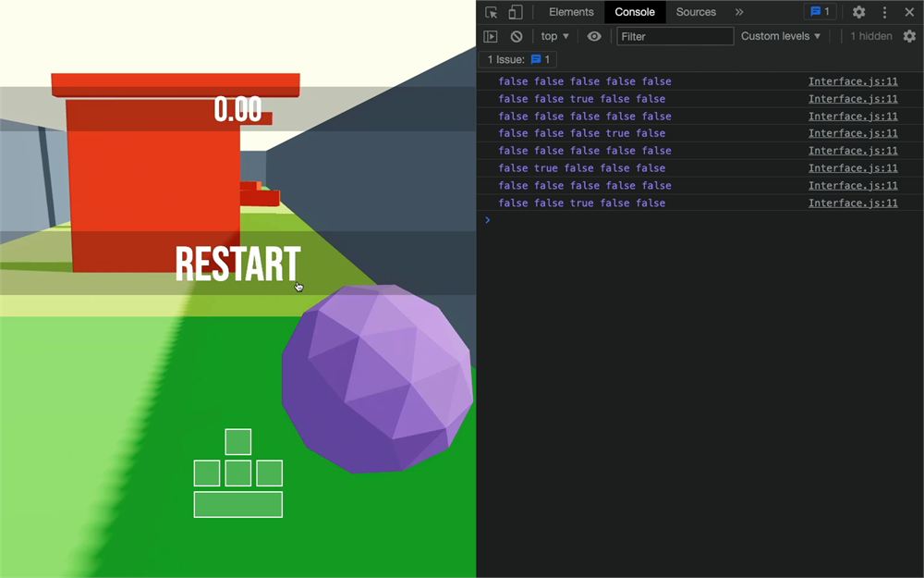Click the up arrow key box

pos(238,442)
